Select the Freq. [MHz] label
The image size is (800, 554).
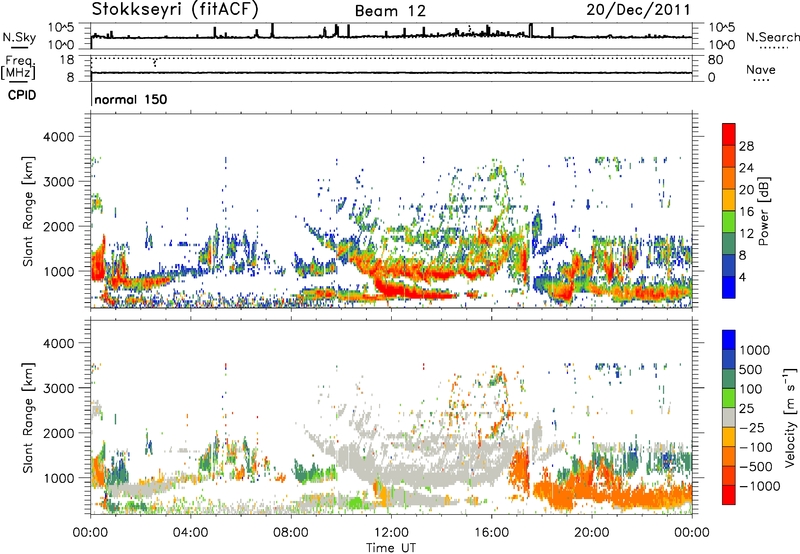click(x=18, y=67)
